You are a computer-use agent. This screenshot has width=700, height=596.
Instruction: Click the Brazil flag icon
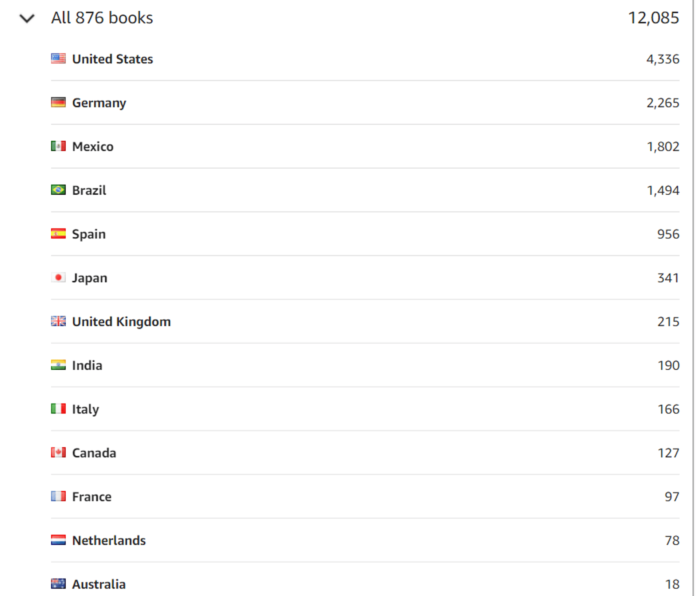(x=58, y=190)
